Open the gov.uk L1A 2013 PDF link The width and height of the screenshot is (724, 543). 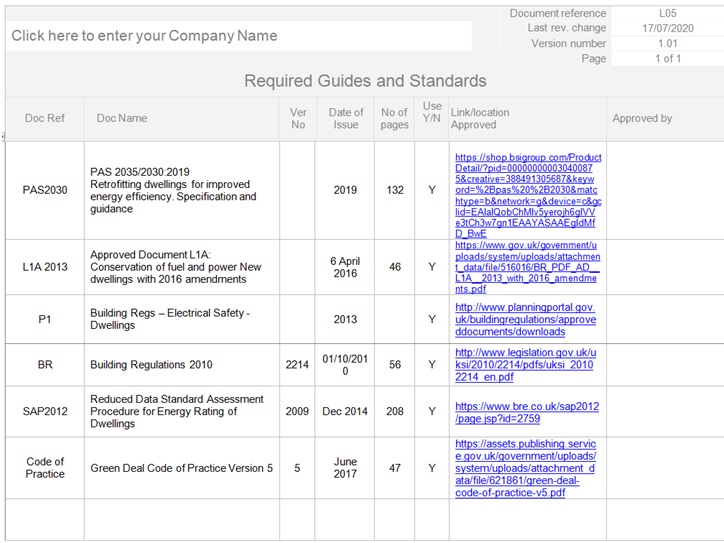[x=526, y=266]
